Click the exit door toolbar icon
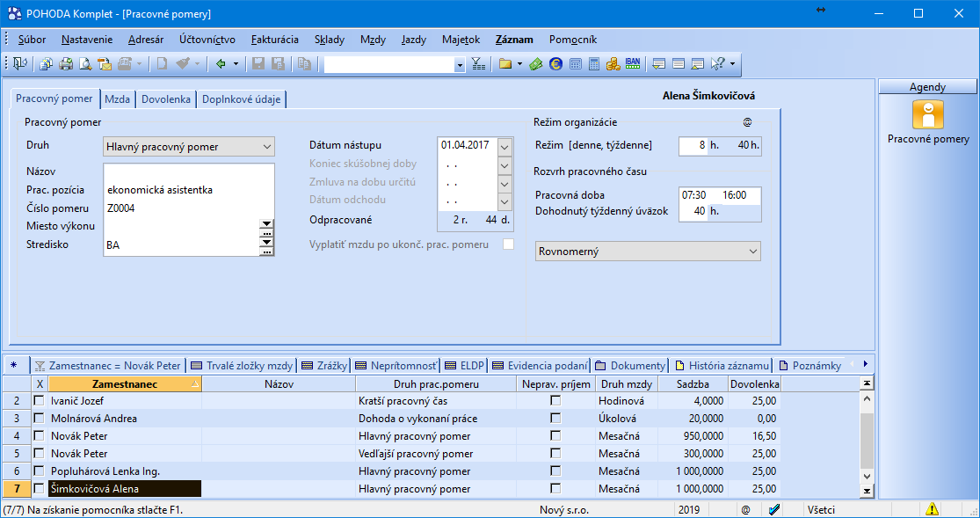This screenshot has height=518, width=980. coord(20,64)
